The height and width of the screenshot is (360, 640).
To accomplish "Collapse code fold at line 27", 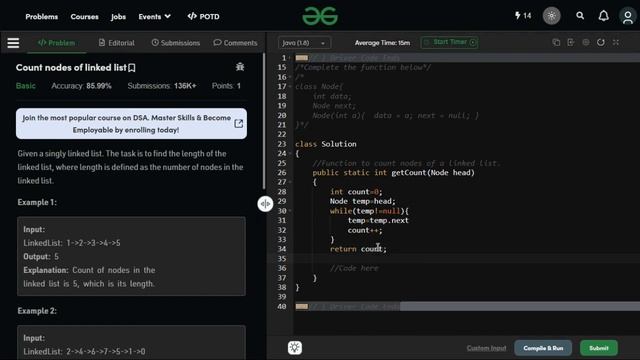I will click(290, 182).
